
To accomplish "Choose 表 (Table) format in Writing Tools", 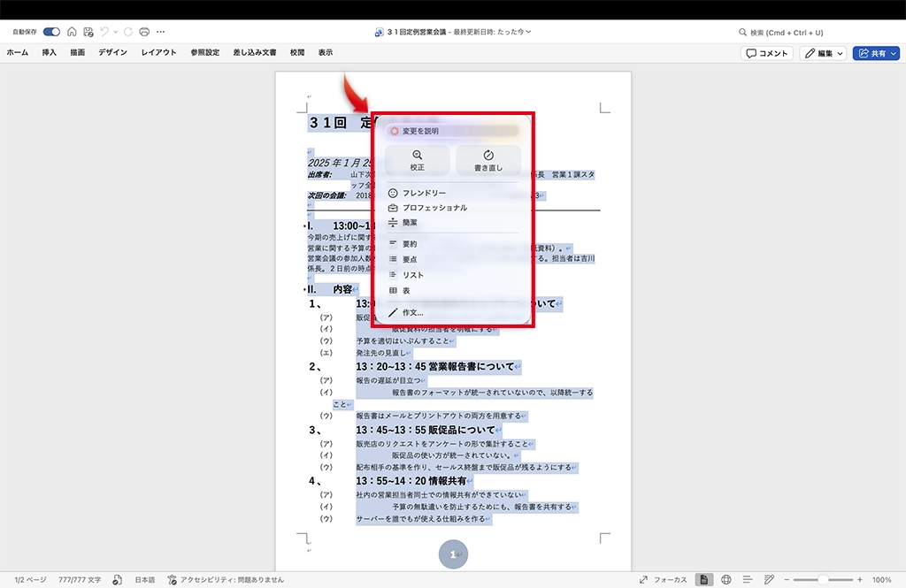I will coord(405,291).
